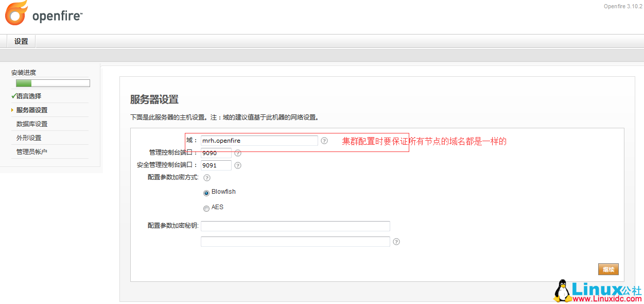
Task: Switch to the 设置 tab
Action: [x=20, y=41]
